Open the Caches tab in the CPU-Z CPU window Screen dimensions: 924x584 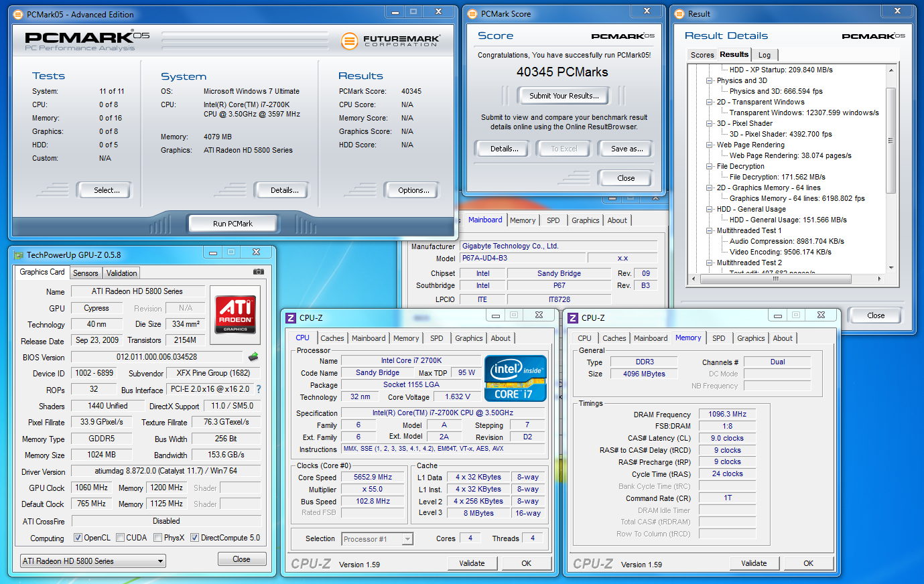(332, 338)
